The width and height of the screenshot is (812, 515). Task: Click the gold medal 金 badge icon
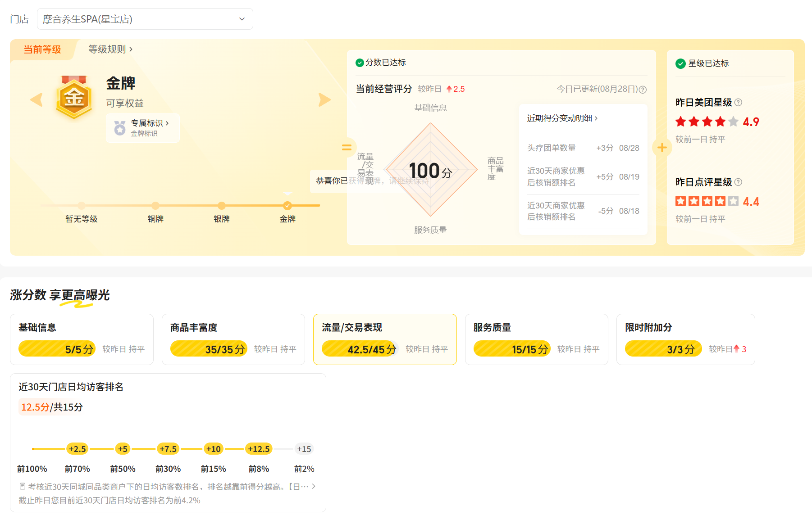coord(74,97)
